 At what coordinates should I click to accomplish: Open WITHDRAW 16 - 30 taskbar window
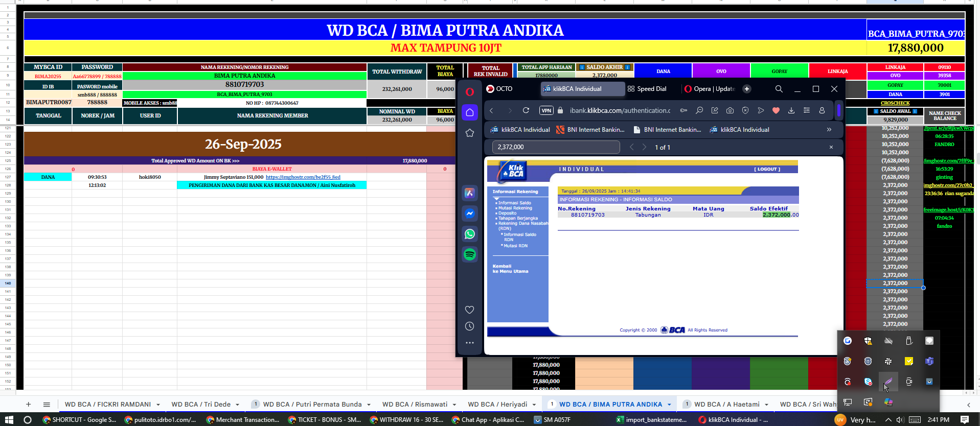click(x=407, y=420)
